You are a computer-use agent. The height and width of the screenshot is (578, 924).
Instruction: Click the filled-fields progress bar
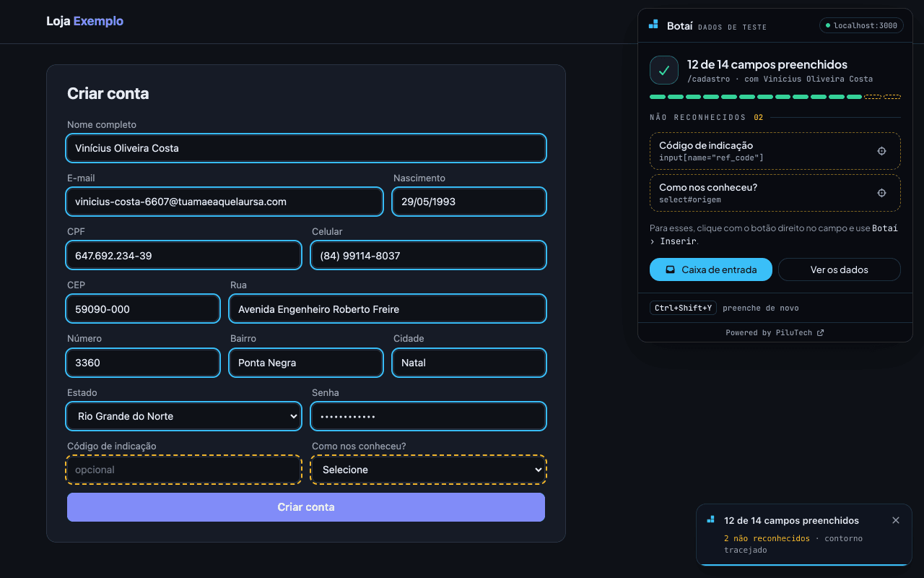775,97
